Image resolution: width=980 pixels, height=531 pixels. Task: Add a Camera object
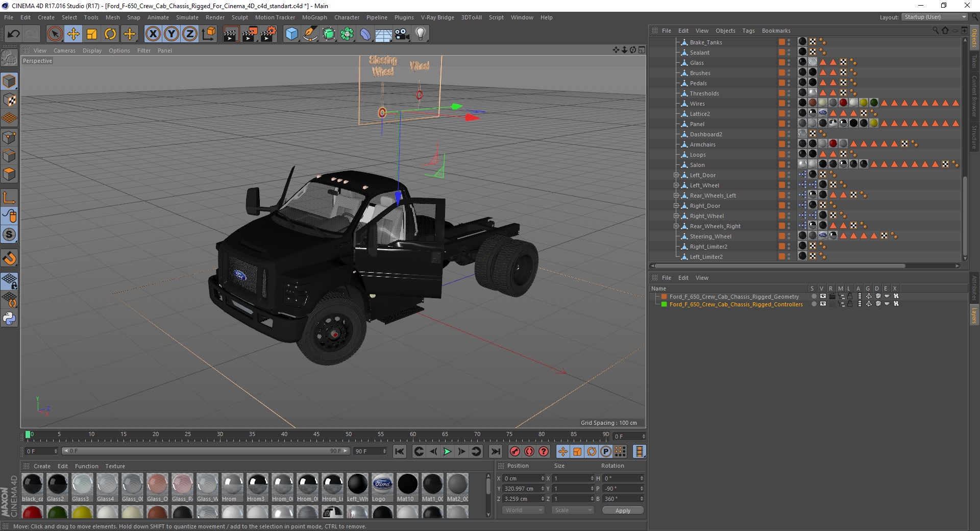coord(402,34)
